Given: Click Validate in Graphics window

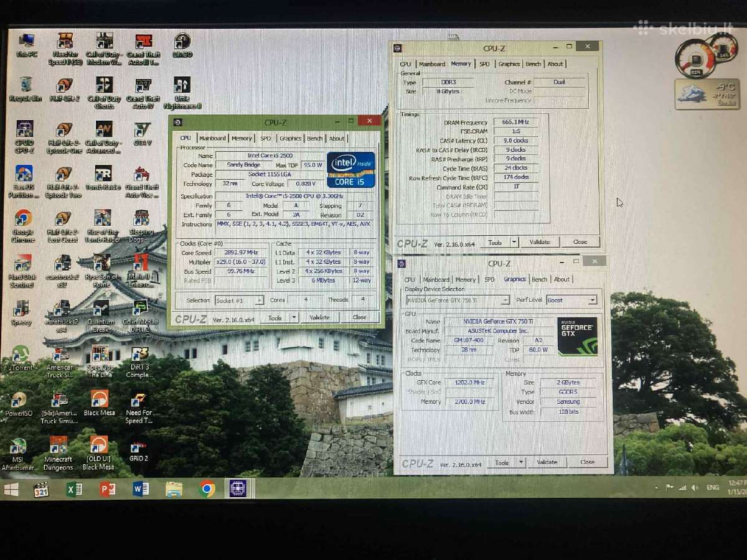Looking at the screenshot, I should pos(547,462).
